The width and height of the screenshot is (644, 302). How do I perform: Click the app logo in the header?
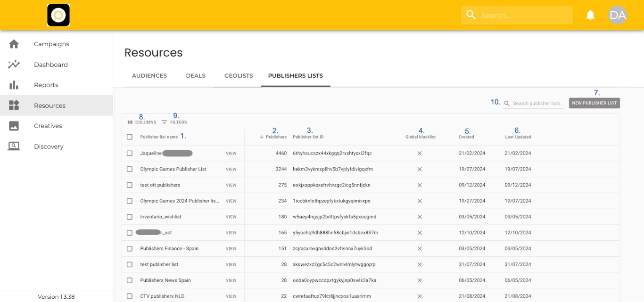click(58, 15)
